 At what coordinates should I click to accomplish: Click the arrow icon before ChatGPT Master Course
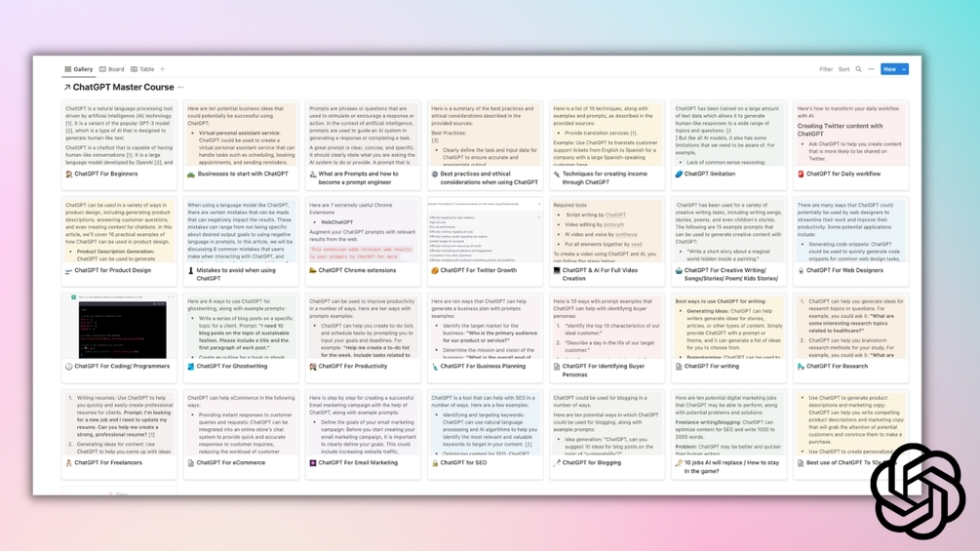[67, 88]
